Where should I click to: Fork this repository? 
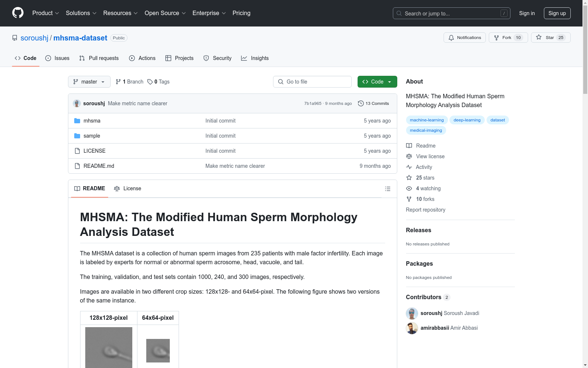tap(508, 38)
